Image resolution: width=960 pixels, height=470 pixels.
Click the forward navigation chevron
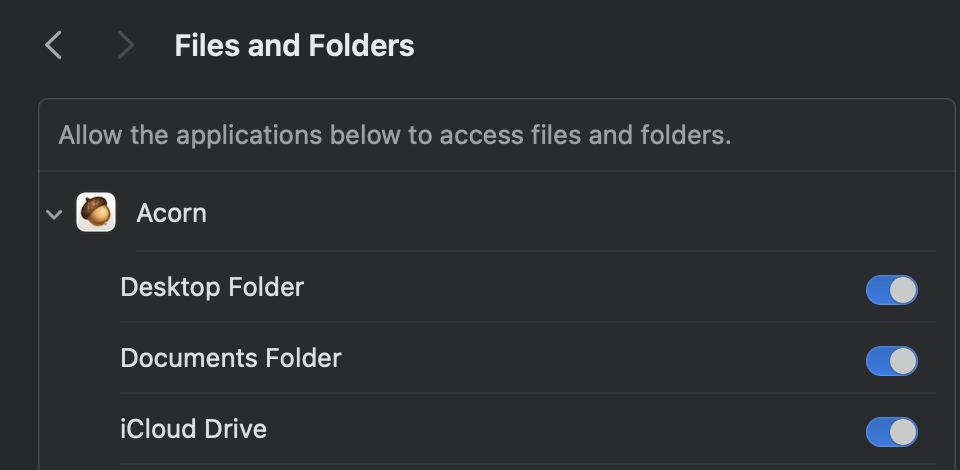pos(125,45)
